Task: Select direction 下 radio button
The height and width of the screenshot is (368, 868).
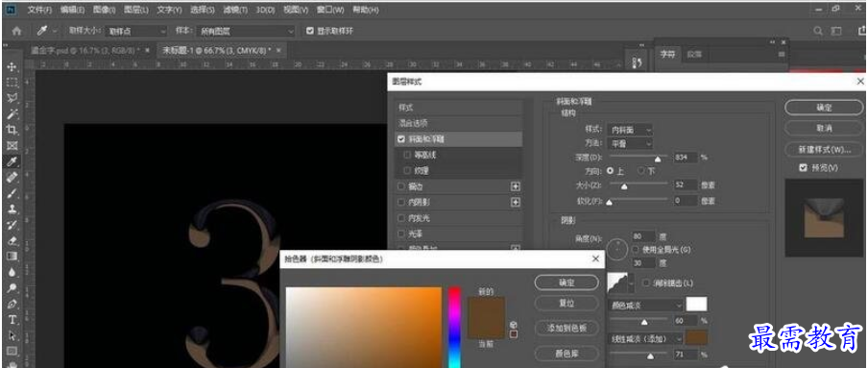Action: [x=641, y=171]
